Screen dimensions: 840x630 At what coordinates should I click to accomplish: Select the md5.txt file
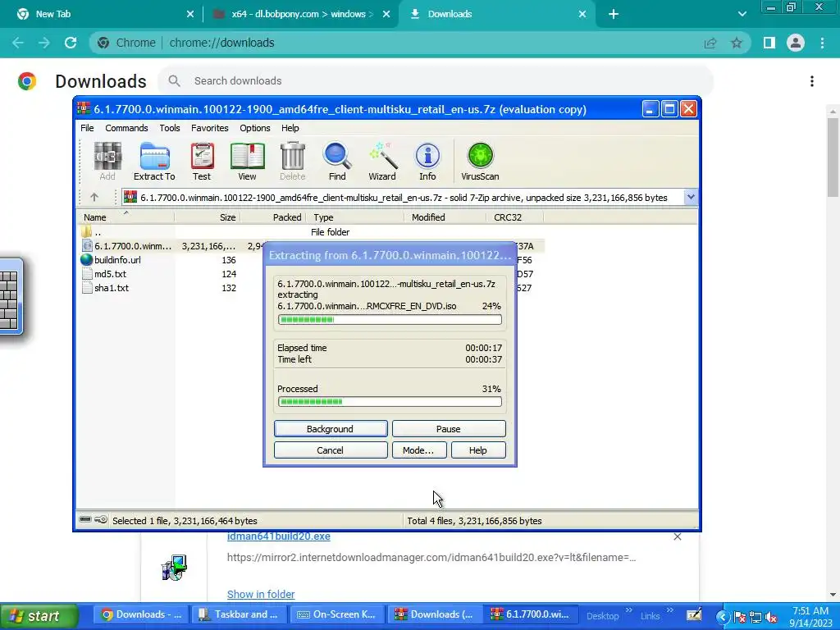coord(111,274)
